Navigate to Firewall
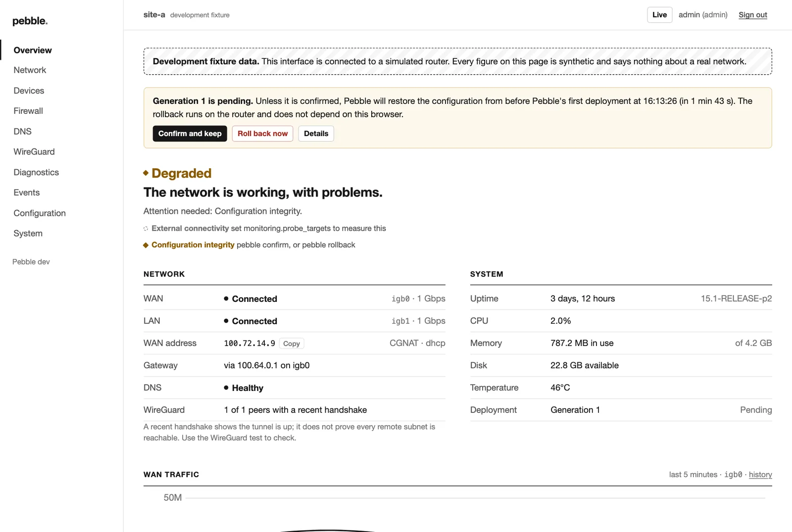Image resolution: width=792 pixels, height=532 pixels. 28,111
